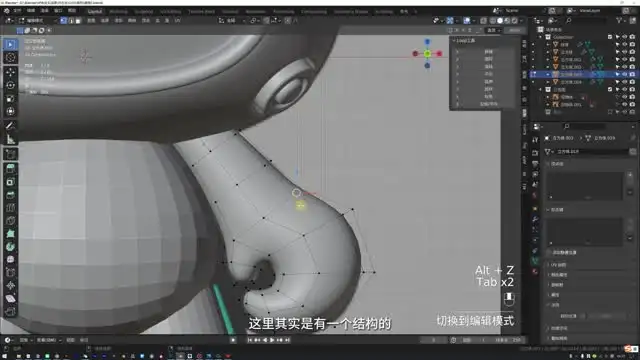Pick the Annotate pencil tool
Viewport: 640px width, 360px height.
click(x=10, y=126)
